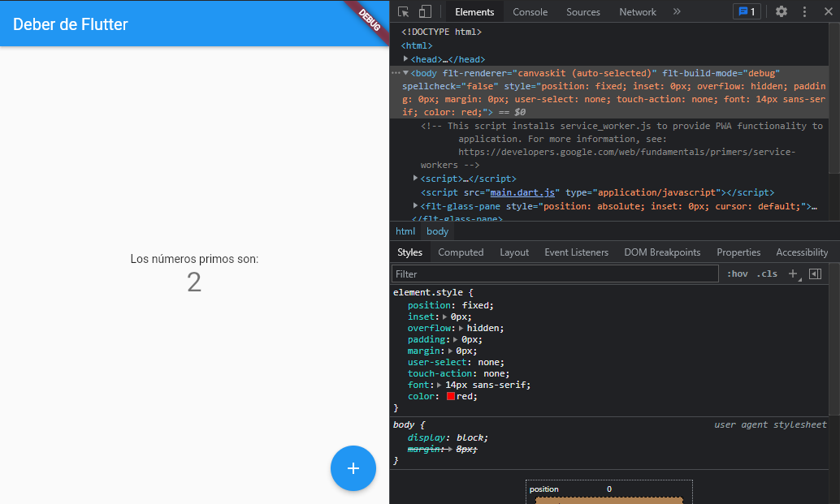Toggle element classes with .cls button
The image size is (840, 504).
(766, 274)
